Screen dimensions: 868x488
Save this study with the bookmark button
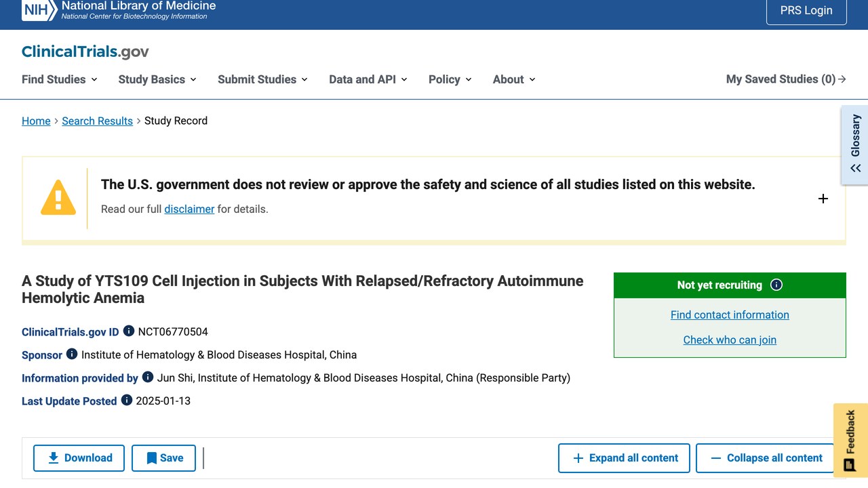tap(163, 458)
